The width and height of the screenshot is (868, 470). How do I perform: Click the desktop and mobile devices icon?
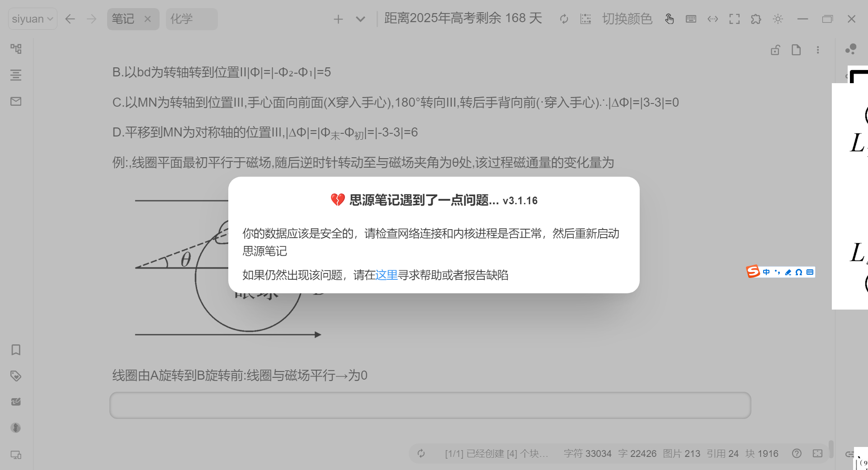point(16,455)
